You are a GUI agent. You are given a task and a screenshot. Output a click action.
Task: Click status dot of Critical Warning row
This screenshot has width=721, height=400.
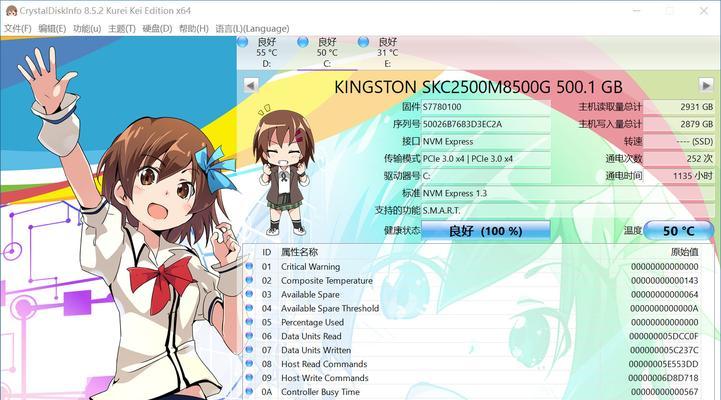click(x=249, y=266)
